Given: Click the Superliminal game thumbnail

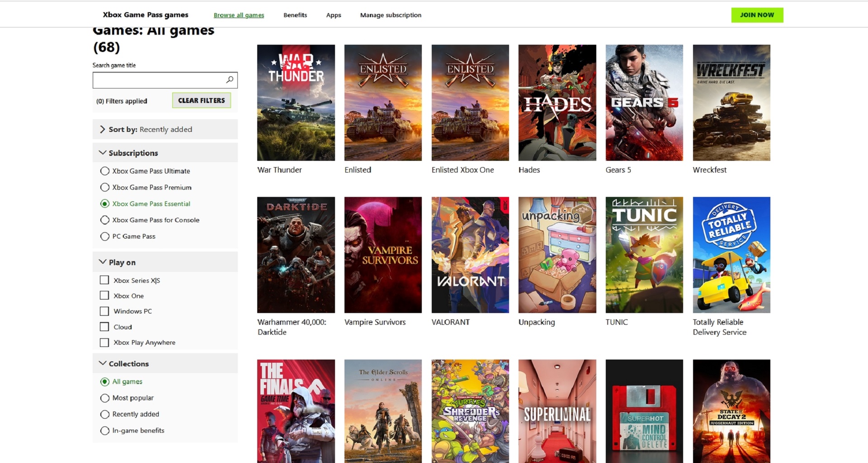Looking at the screenshot, I should (557, 411).
